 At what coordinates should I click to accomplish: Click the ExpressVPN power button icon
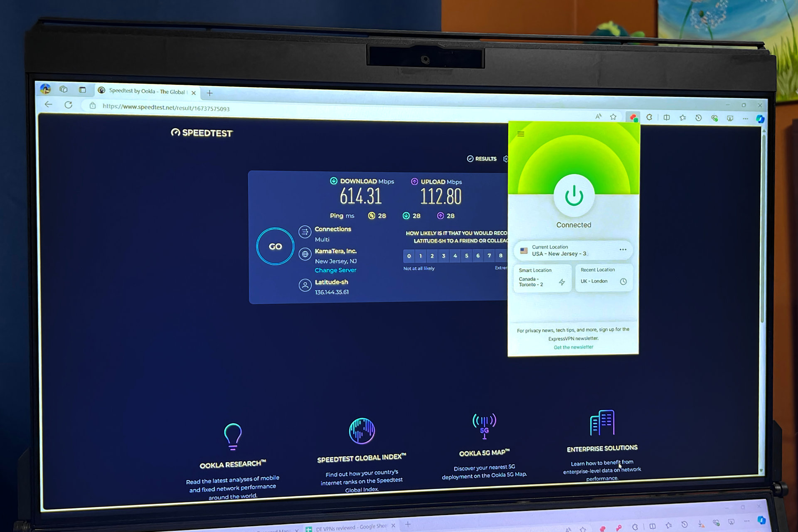click(x=574, y=196)
